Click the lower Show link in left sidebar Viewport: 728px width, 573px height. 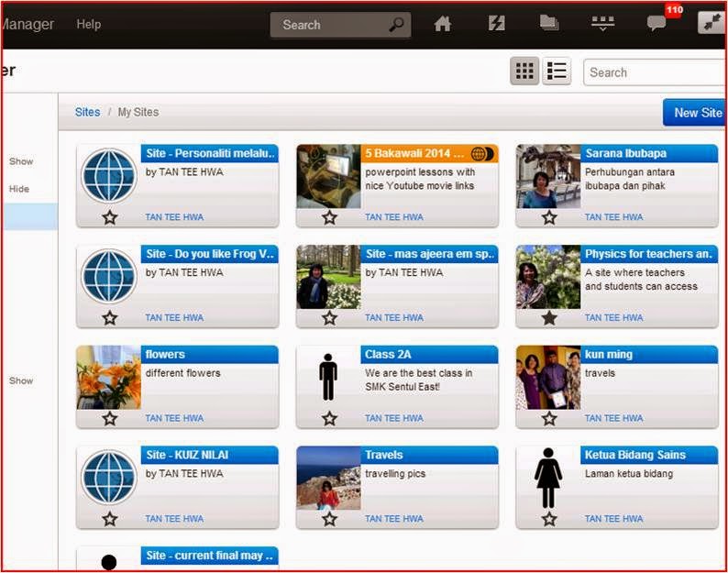coord(21,380)
